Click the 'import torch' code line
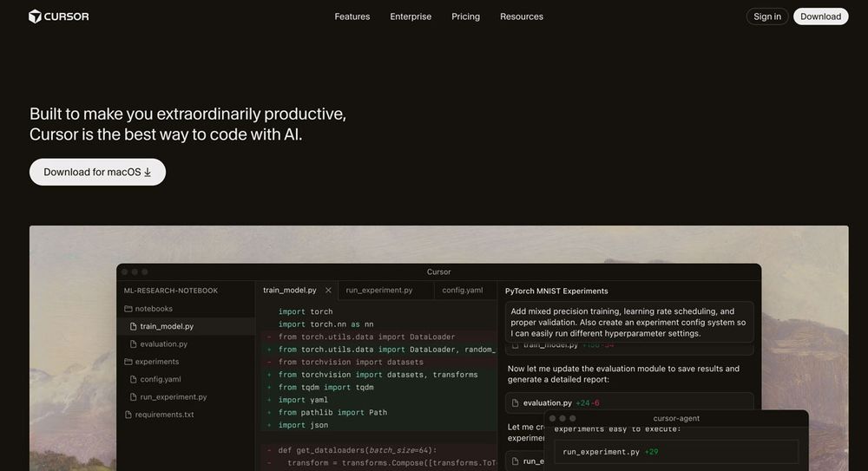This screenshot has width=868, height=471. coord(306,311)
